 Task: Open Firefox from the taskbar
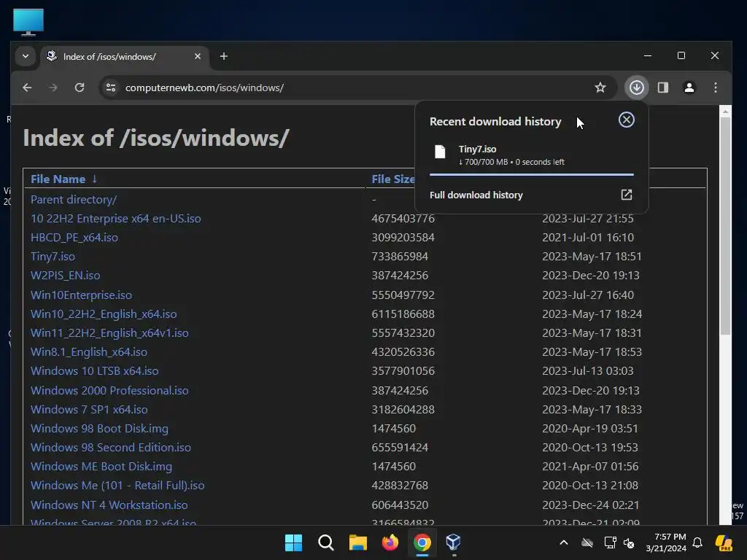pyautogui.click(x=390, y=542)
